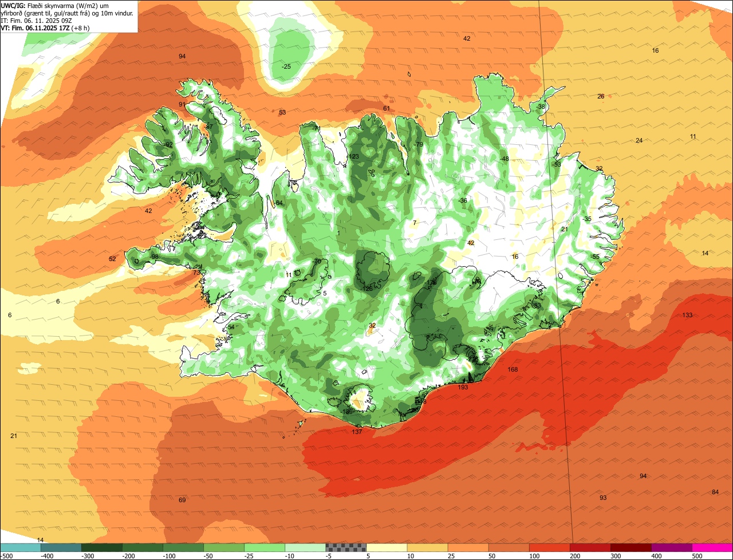
Task: Click the '26' value in the northeast ocean
Action: tap(601, 97)
